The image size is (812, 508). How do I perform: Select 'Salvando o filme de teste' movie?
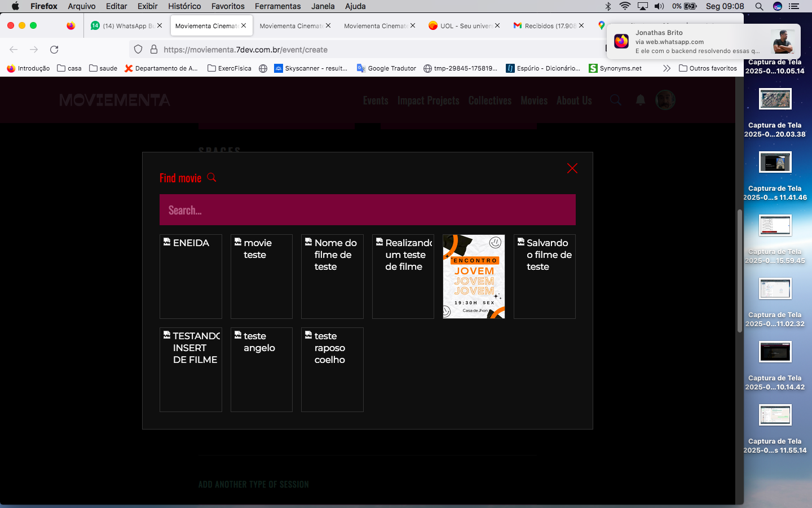click(544, 276)
